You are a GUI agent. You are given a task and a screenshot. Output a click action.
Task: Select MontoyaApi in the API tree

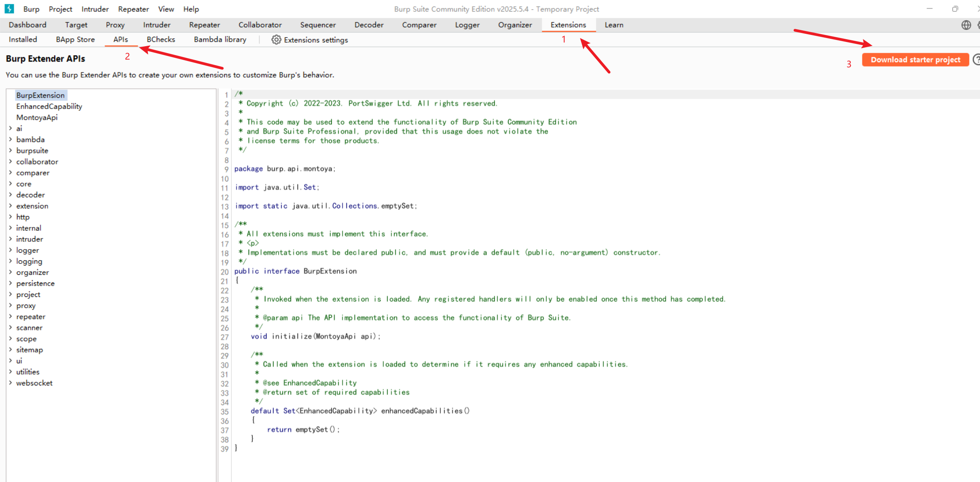pos(37,117)
